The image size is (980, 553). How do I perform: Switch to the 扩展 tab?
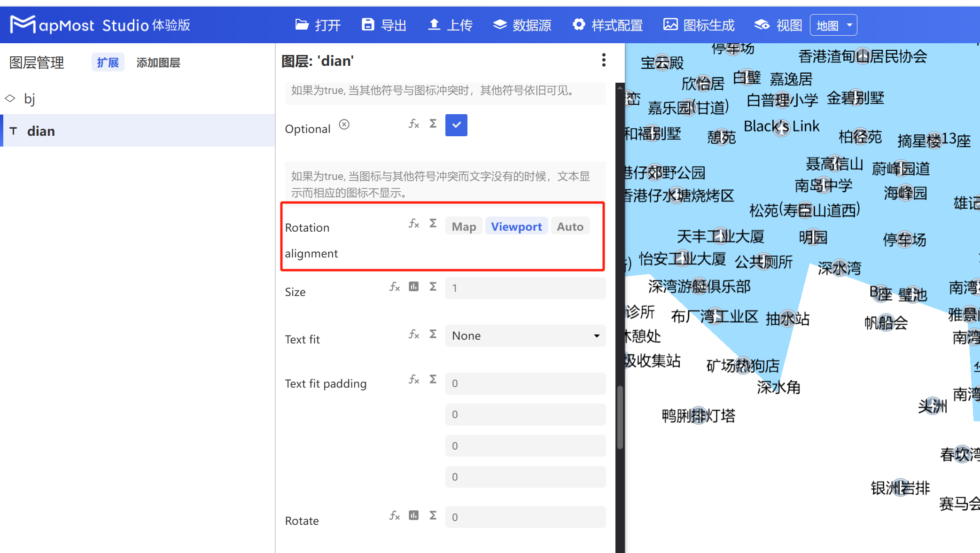[108, 62]
